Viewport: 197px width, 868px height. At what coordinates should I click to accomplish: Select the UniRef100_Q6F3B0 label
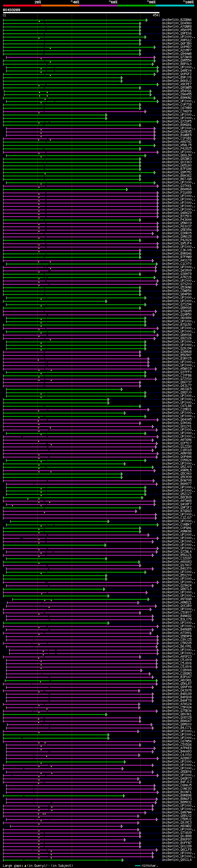click(177, 43)
